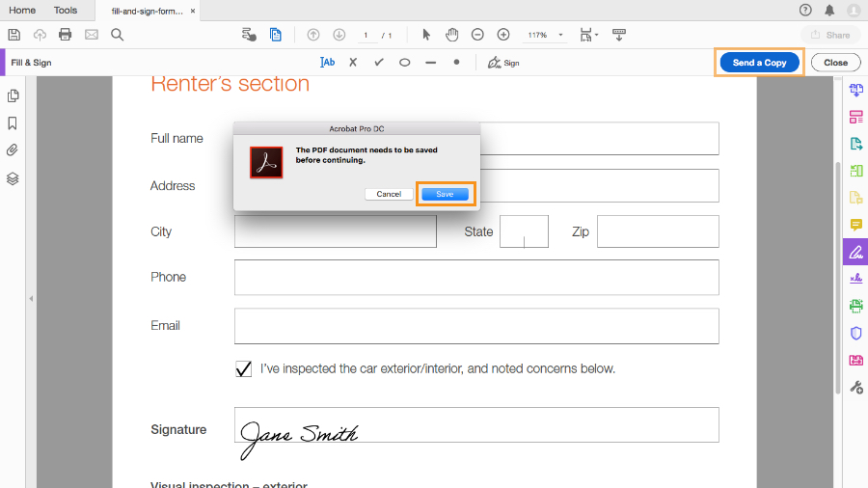Show the Bookmarks panel

(x=14, y=123)
